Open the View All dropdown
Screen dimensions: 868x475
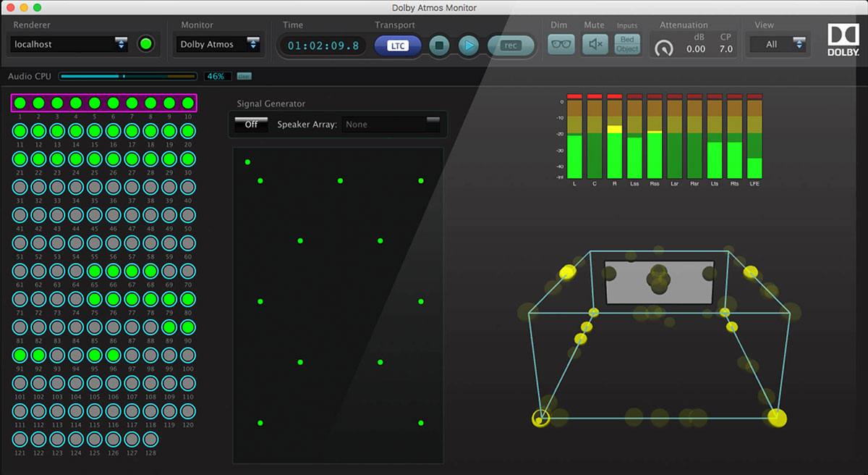coord(778,44)
